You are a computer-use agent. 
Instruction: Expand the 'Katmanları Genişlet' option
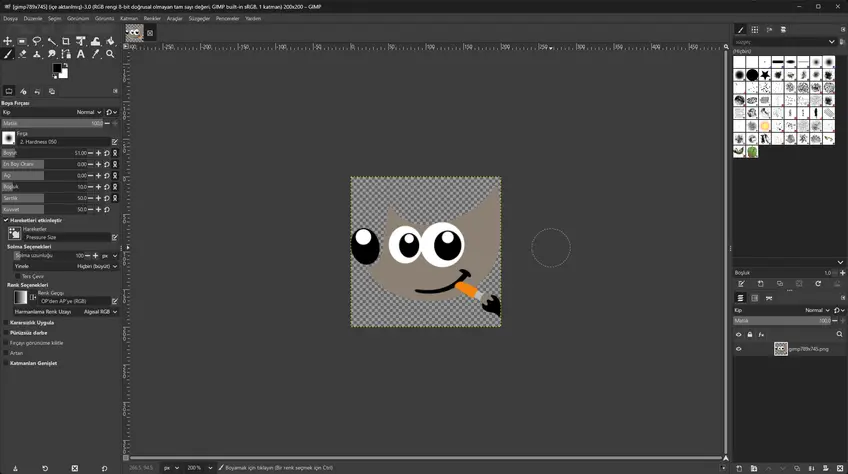coord(5,363)
